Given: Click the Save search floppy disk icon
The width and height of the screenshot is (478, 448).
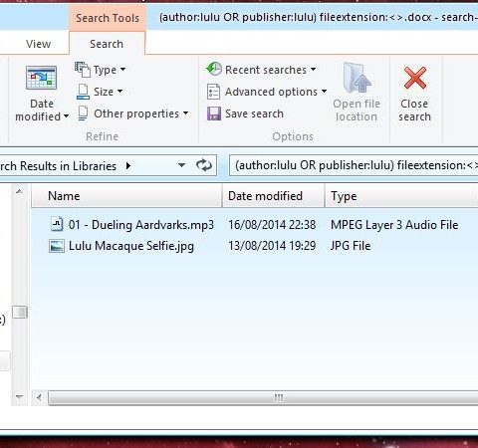Looking at the screenshot, I should 214,113.
